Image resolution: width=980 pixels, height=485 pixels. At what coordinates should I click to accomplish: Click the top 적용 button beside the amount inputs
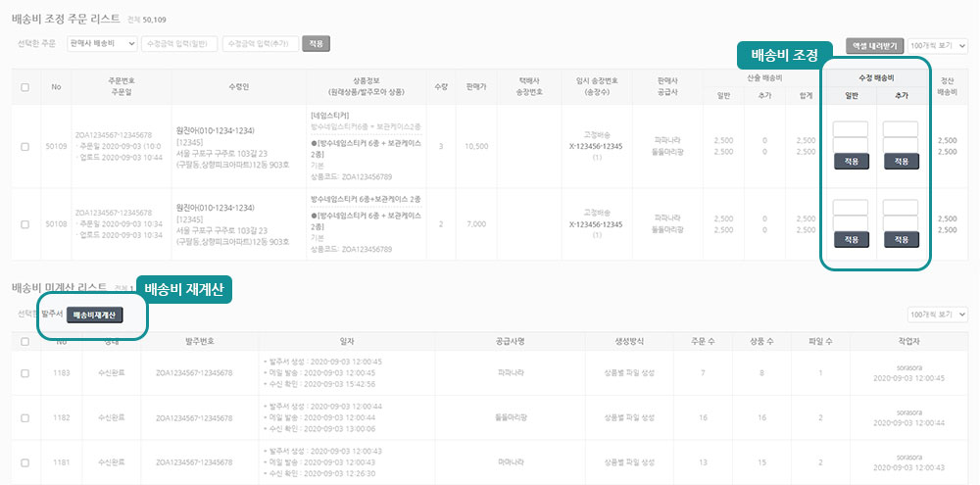point(316,44)
